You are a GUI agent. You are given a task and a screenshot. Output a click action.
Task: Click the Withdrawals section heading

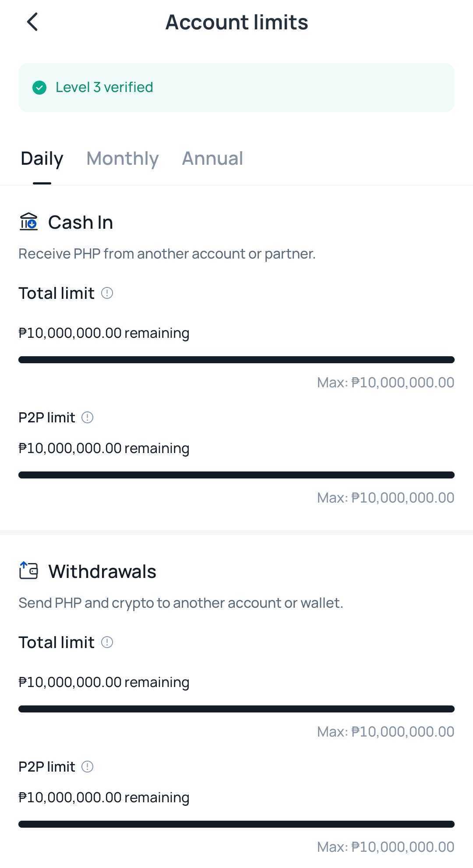[x=102, y=571]
